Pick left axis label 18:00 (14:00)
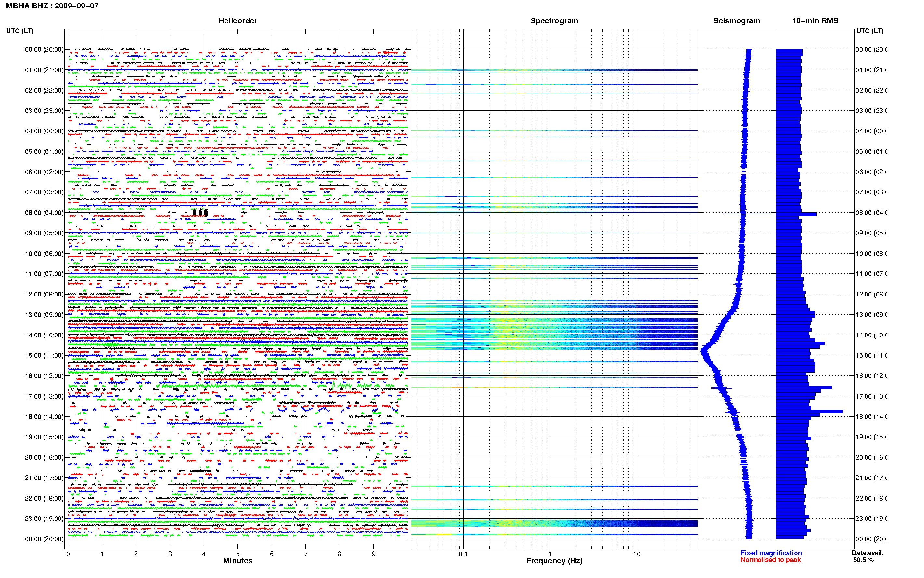 coord(44,417)
